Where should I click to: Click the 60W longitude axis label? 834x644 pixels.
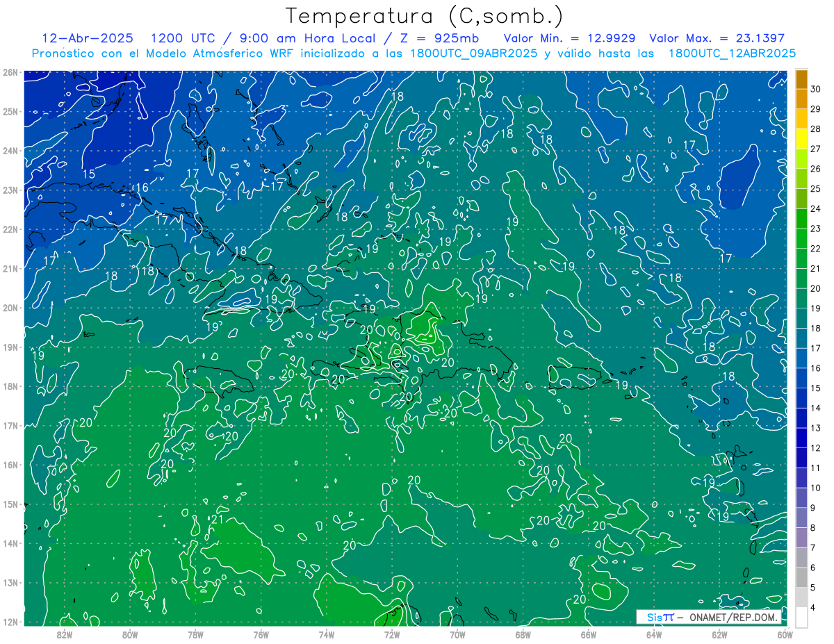point(785,634)
